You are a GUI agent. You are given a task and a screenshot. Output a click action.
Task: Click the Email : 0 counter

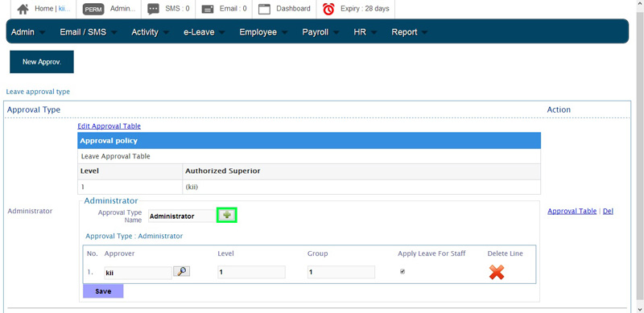tap(233, 9)
